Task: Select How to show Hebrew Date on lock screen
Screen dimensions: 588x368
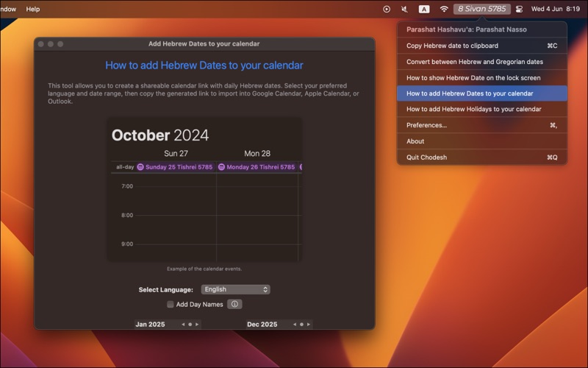Action: point(482,78)
